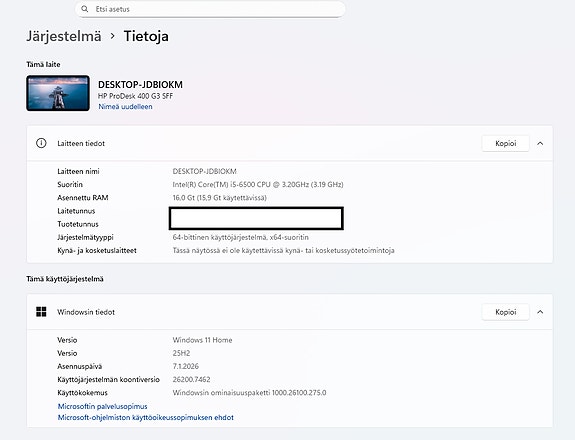This screenshot has height=440, width=575.
Task: Open the Microsoftin palvelusopimus link
Action: click(x=102, y=406)
